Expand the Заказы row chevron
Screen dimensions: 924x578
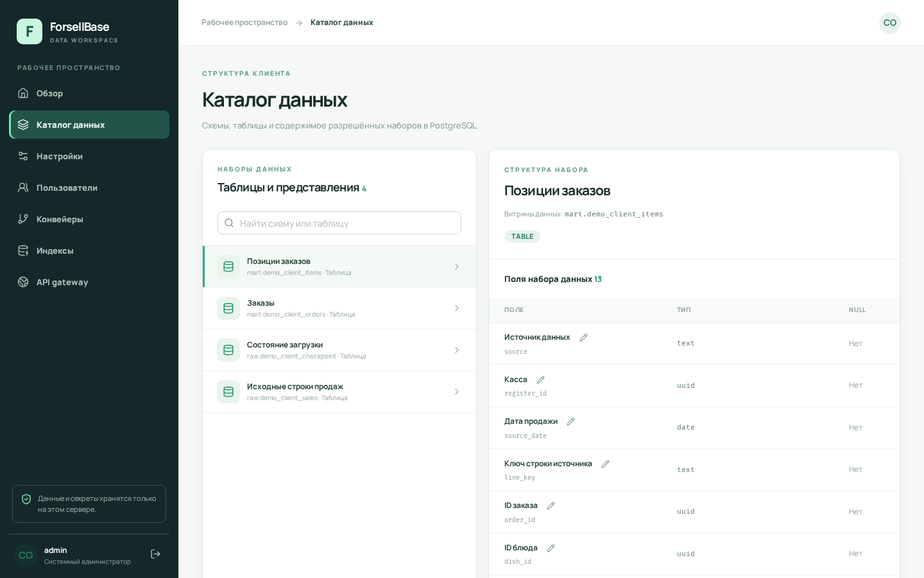point(457,308)
